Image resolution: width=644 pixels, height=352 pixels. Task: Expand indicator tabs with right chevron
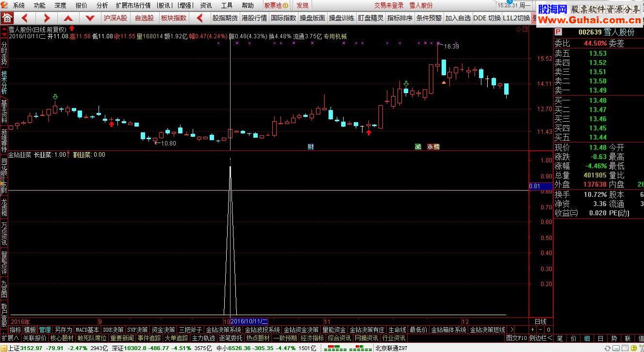tap(512, 330)
